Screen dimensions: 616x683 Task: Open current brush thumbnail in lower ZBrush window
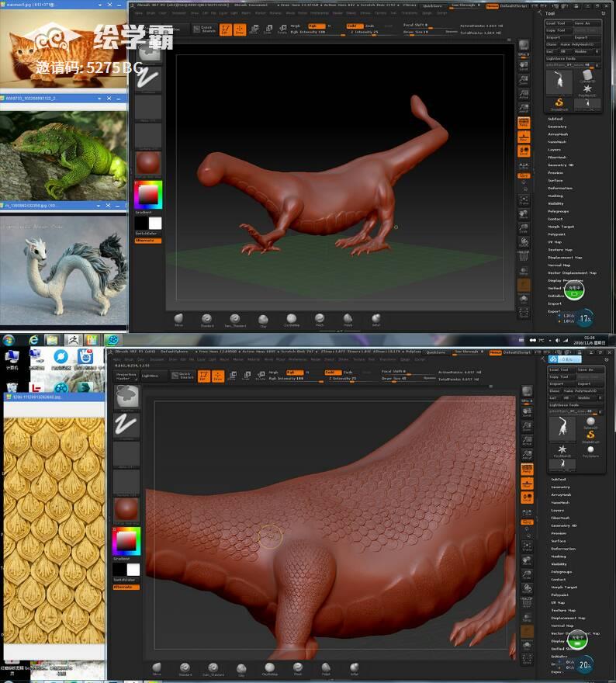tap(126, 397)
